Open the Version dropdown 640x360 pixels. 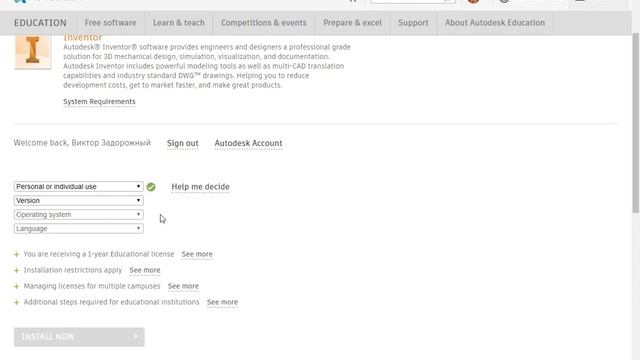point(78,200)
